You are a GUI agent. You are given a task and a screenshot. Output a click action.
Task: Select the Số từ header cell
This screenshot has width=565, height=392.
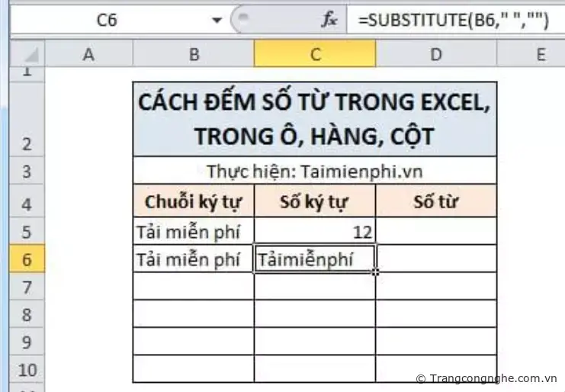pos(435,202)
